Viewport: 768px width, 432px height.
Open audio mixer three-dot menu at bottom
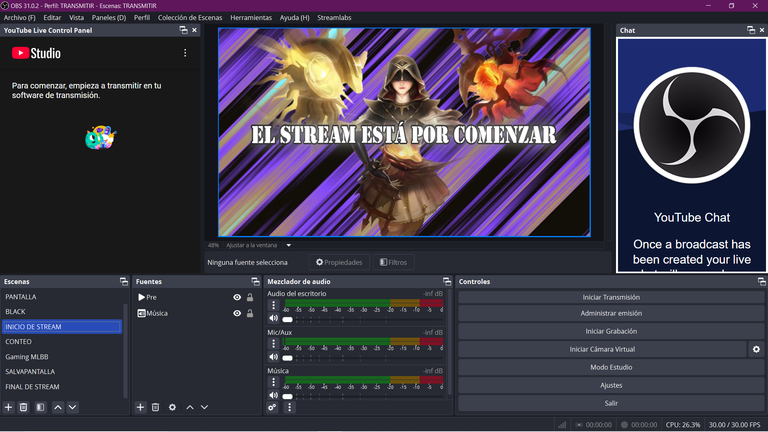(289, 407)
